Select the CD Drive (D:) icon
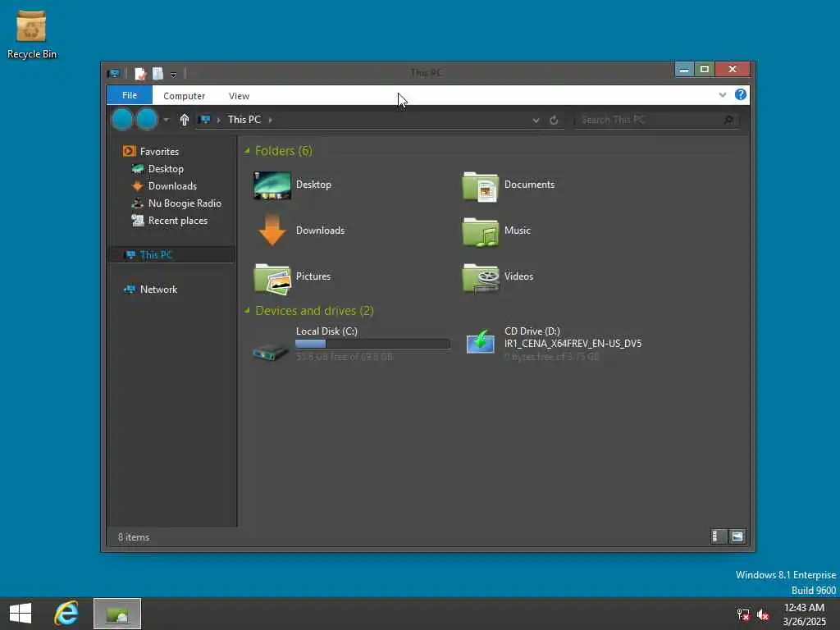Viewport: 840px width, 630px height. pos(480,342)
